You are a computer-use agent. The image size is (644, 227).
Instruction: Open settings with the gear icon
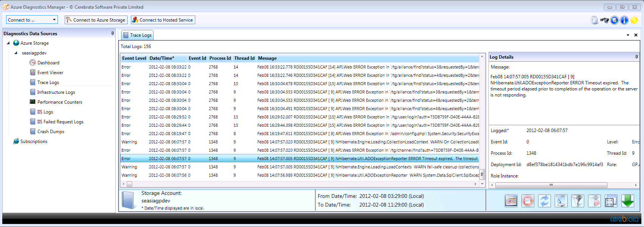[x=594, y=20]
